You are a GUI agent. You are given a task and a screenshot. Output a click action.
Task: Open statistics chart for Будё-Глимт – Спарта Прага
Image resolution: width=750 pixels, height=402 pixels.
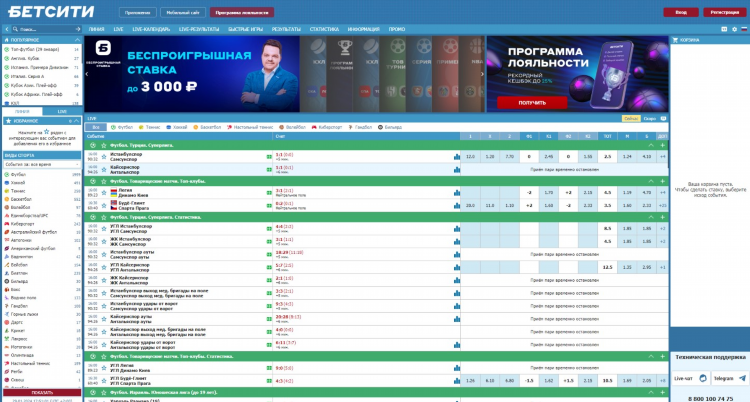[457, 206]
